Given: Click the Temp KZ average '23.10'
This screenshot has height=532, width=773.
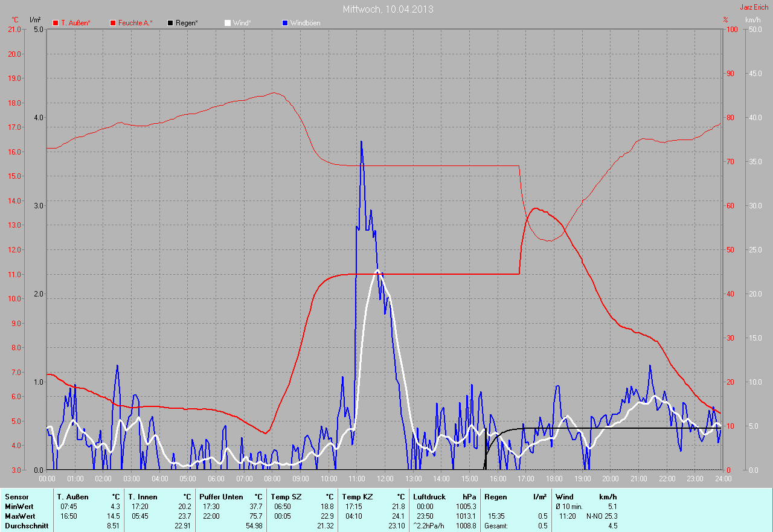Looking at the screenshot, I should [396, 526].
